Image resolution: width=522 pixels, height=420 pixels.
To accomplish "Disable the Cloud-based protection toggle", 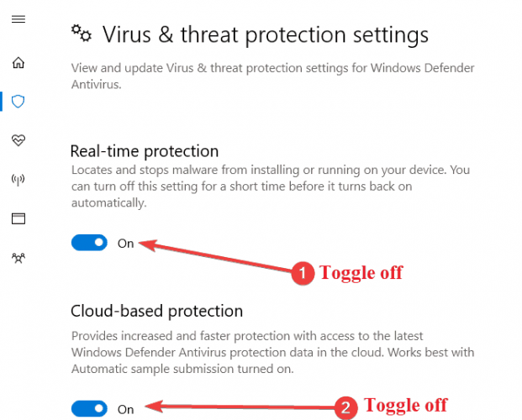I will (x=89, y=409).
